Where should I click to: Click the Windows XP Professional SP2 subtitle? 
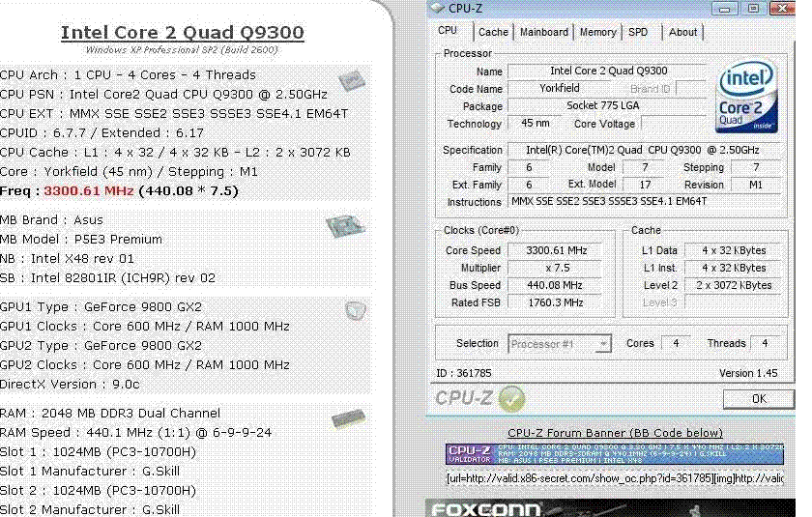pyautogui.click(x=182, y=49)
